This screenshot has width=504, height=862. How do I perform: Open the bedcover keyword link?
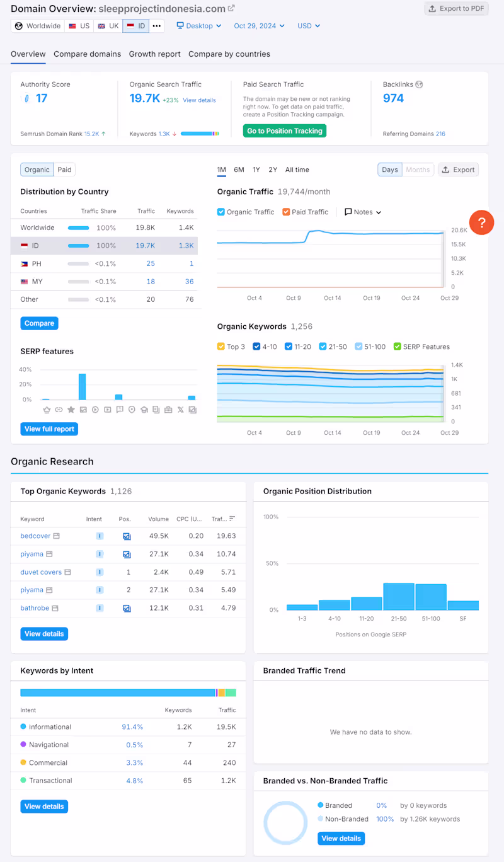35,536
